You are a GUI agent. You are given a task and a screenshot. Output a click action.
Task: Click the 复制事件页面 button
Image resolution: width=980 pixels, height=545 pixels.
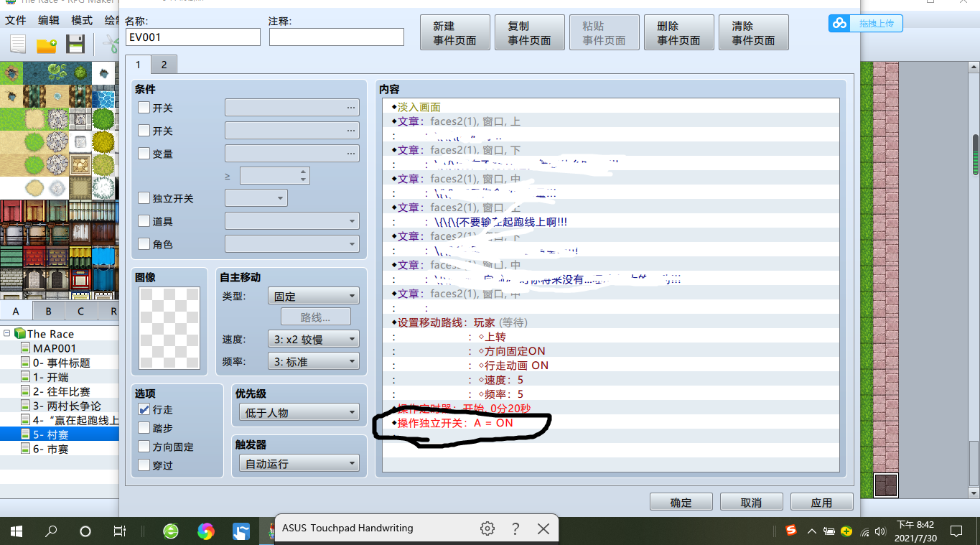point(530,33)
